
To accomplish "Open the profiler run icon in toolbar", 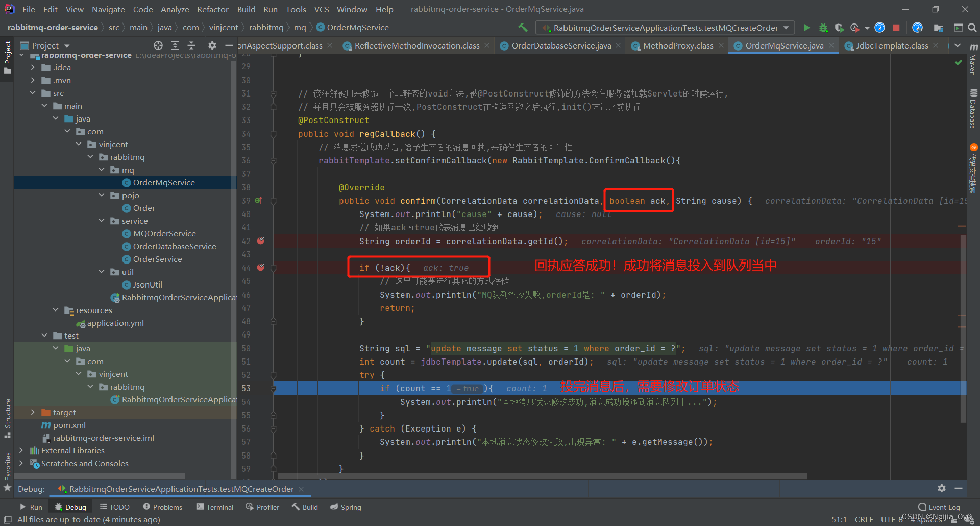I will pos(855,28).
